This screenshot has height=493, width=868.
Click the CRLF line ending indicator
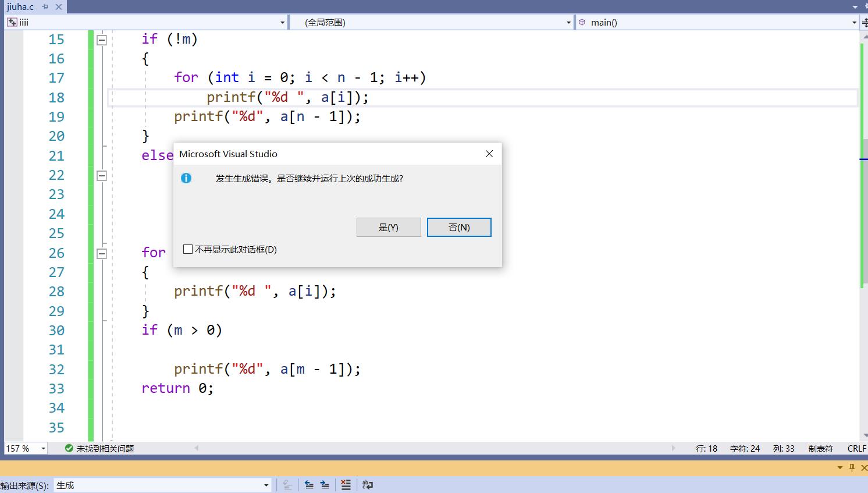(856, 449)
